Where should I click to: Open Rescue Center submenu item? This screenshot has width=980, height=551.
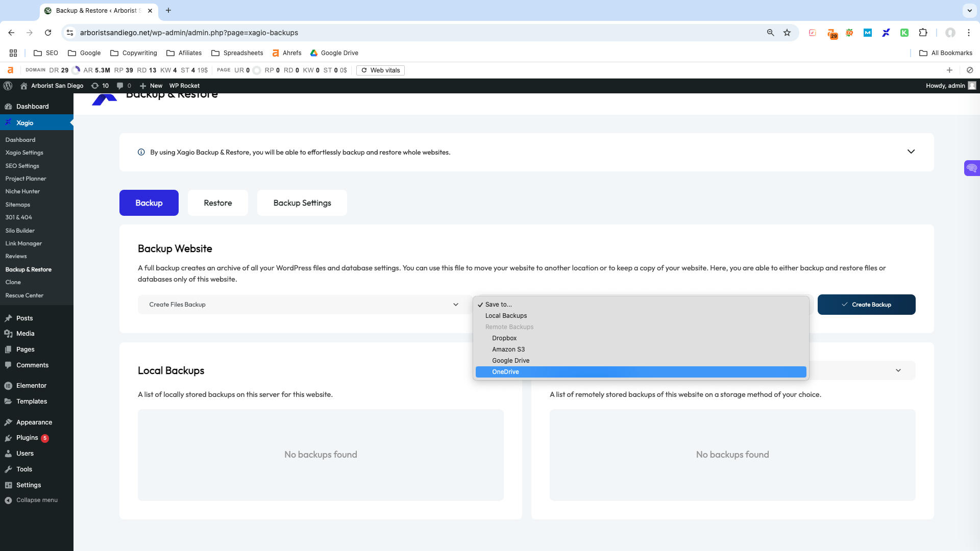(37, 295)
